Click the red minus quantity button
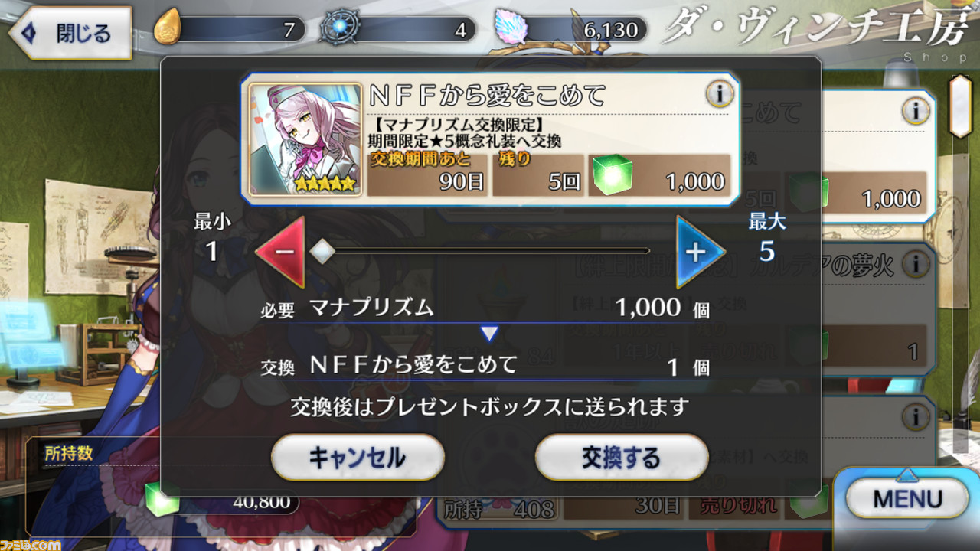Screen dimensions: 980x551 tap(281, 252)
